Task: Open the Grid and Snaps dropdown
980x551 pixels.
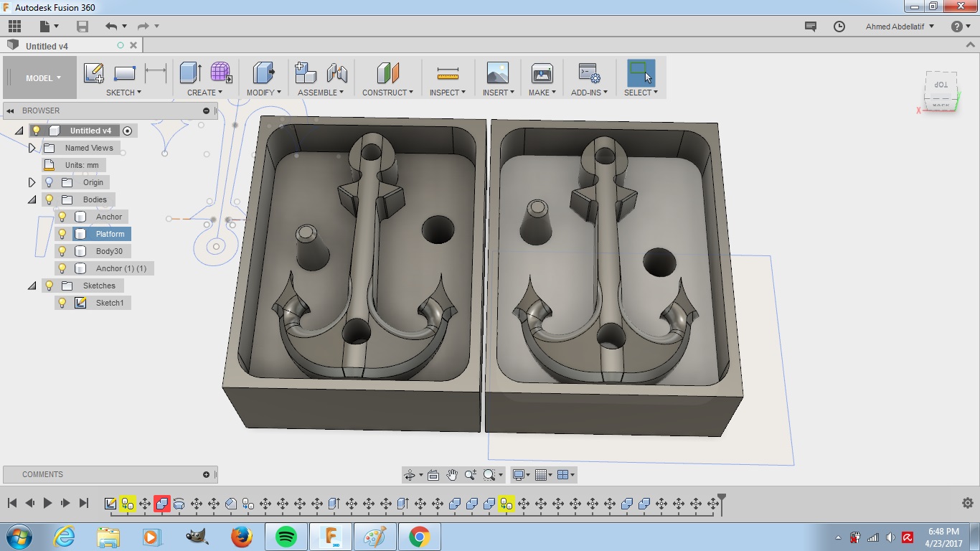Action: (x=543, y=475)
